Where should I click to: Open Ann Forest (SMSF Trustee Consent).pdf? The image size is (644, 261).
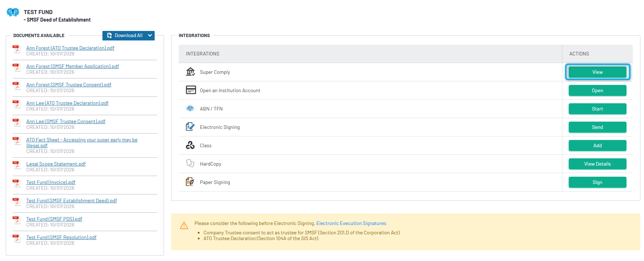tap(69, 85)
